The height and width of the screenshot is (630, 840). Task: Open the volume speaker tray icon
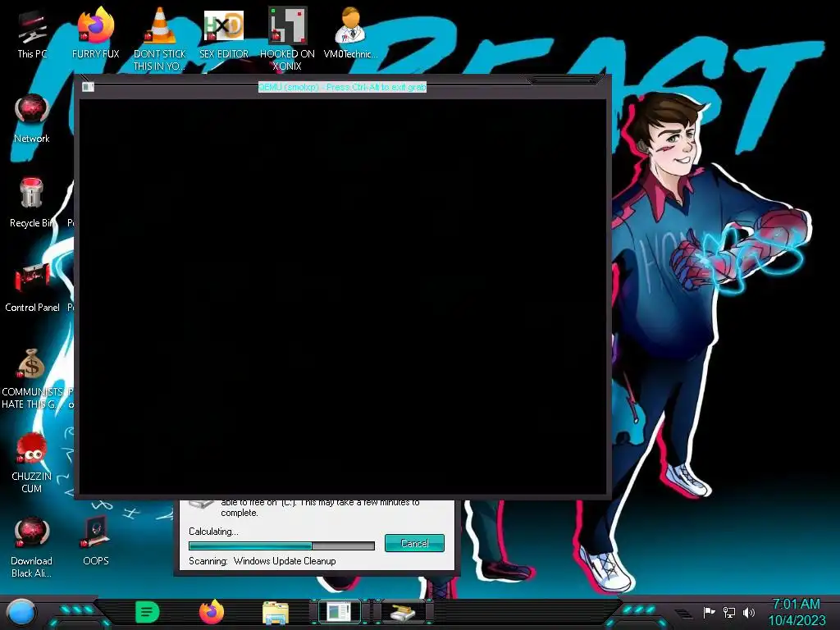click(x=749, y=612)
